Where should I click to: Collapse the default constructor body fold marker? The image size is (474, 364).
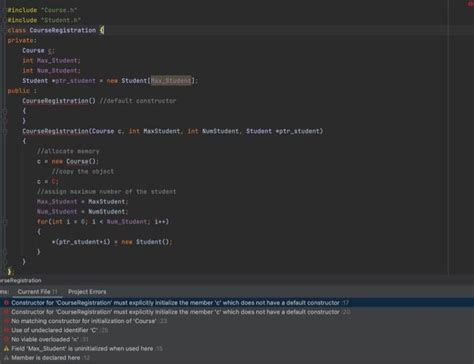(4, 112)
